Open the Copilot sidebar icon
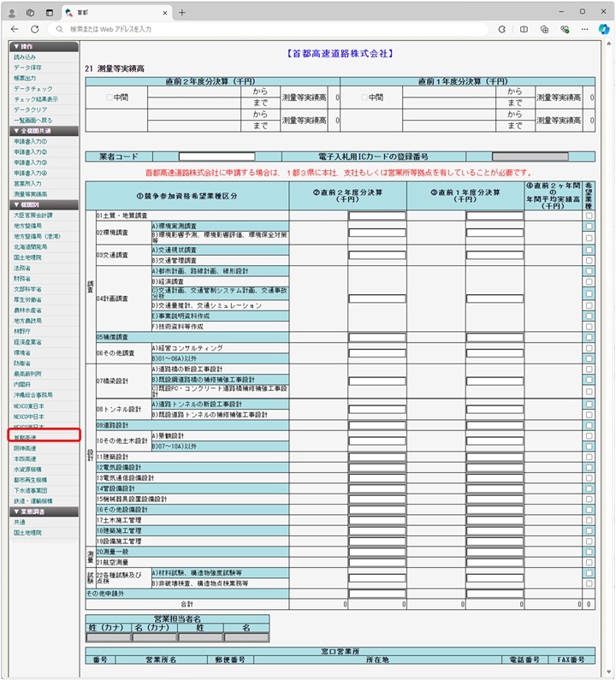This screenshot has width=616, height=680. pos(603,29)
